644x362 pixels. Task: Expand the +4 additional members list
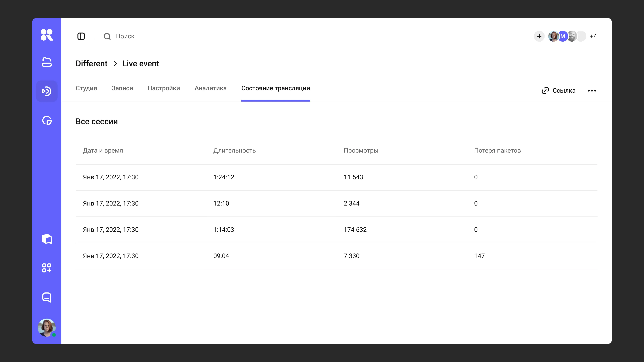593,36
